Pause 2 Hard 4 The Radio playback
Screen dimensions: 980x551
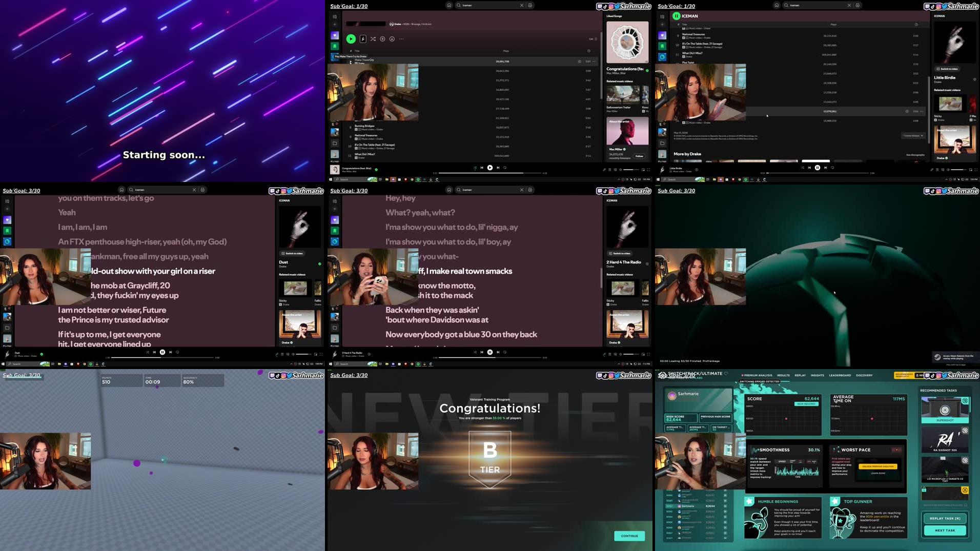[x=490, y=352]
